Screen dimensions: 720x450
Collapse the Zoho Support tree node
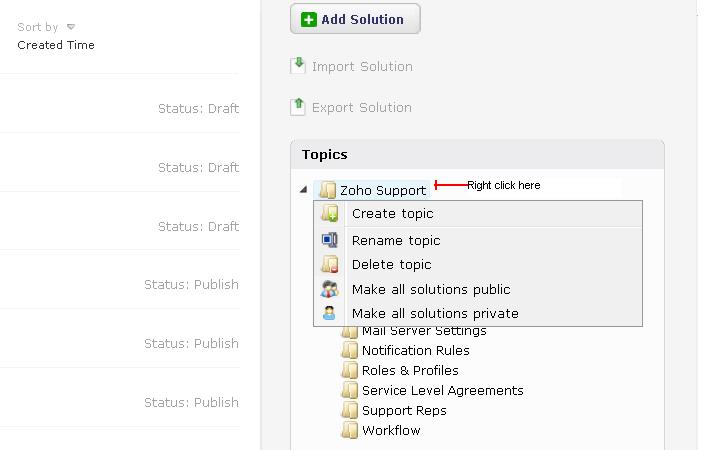tap(303, 190)
